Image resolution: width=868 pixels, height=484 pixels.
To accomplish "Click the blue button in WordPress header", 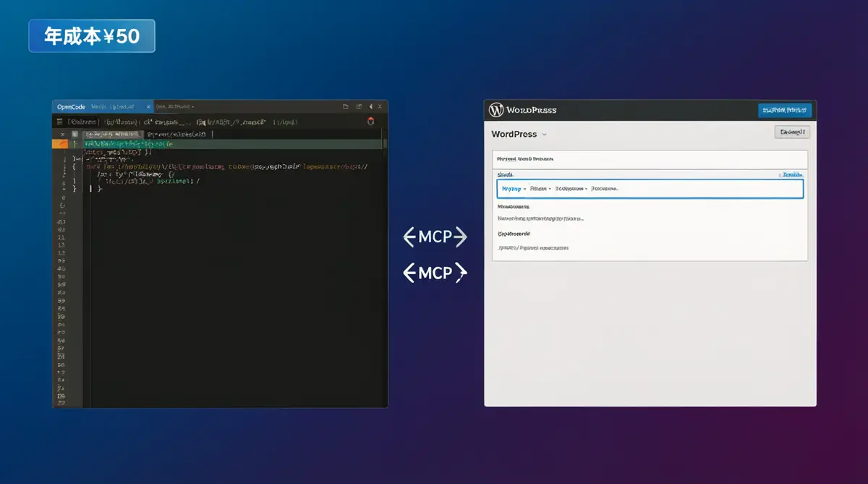I will (x=785, y=110).
